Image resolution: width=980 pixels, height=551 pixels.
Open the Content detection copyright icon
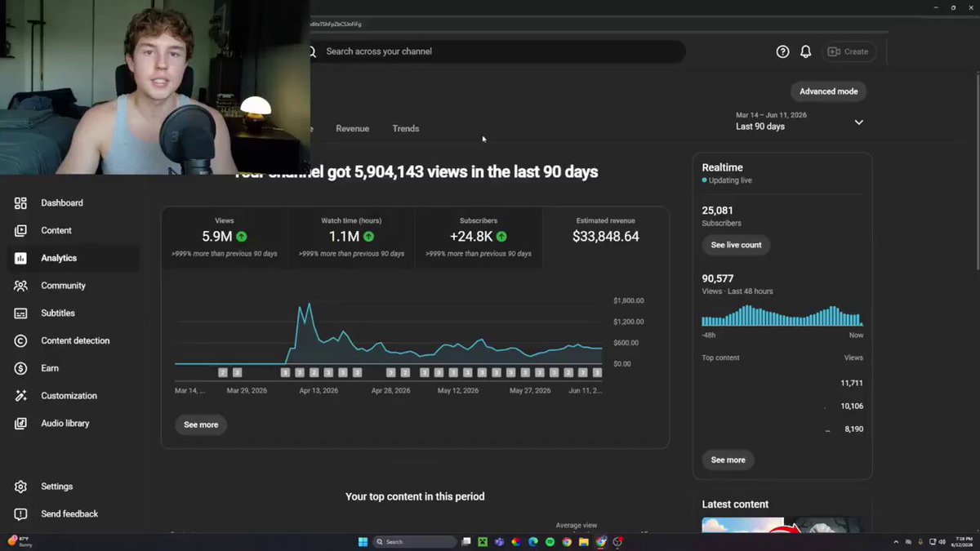pyautogui.click(x=21, y=341)
